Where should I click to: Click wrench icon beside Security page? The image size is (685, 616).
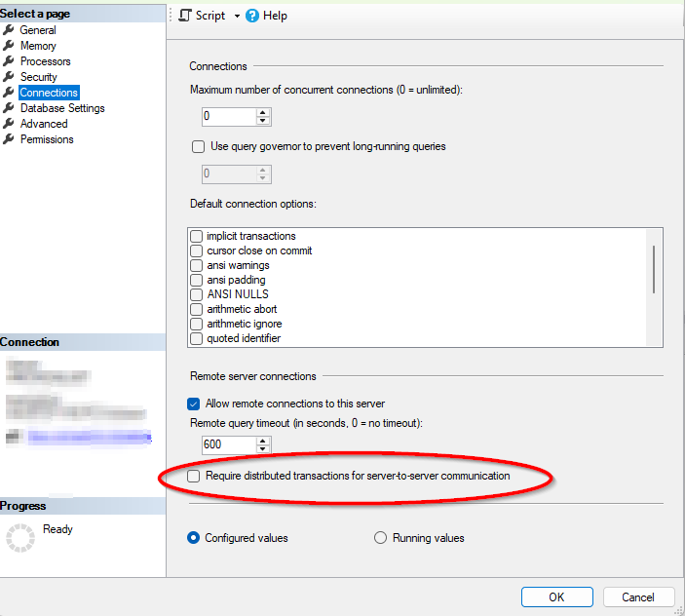[10, 77]
